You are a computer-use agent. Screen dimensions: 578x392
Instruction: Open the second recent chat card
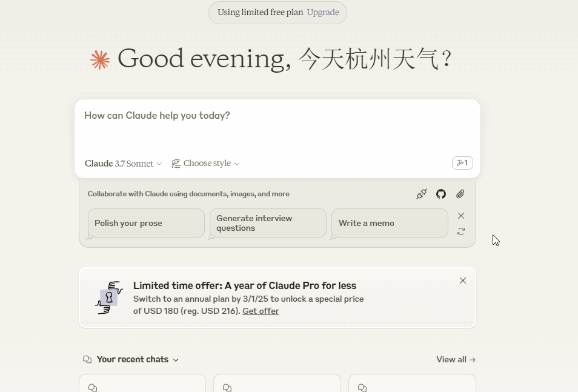coord(277,383)
